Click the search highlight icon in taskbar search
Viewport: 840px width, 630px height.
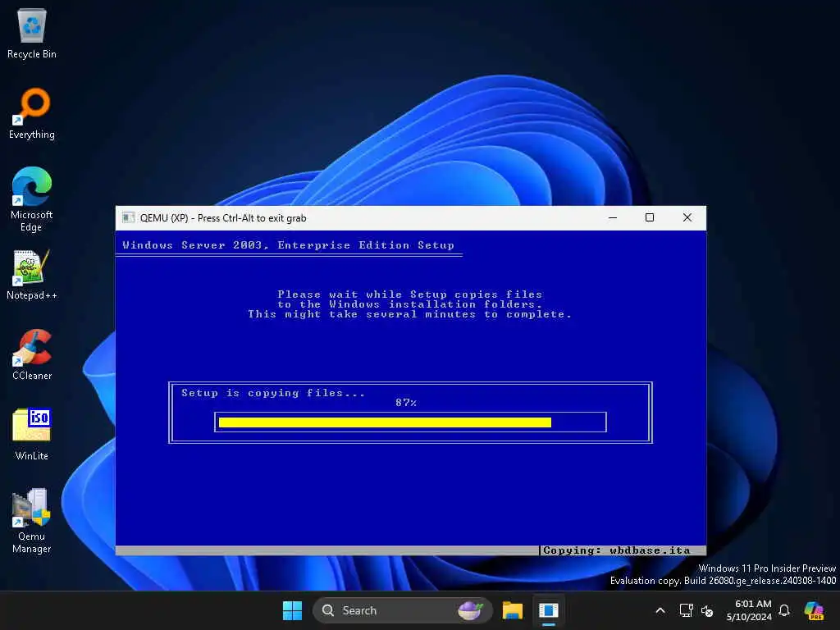[470, 610]
